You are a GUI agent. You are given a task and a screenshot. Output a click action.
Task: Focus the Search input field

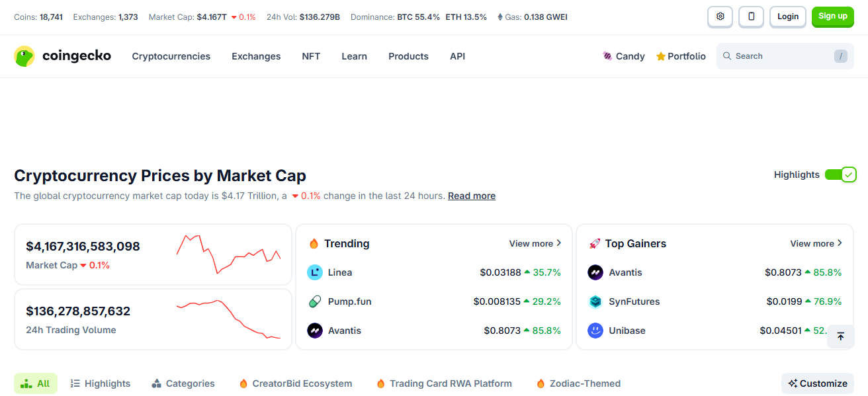point(785,56)
